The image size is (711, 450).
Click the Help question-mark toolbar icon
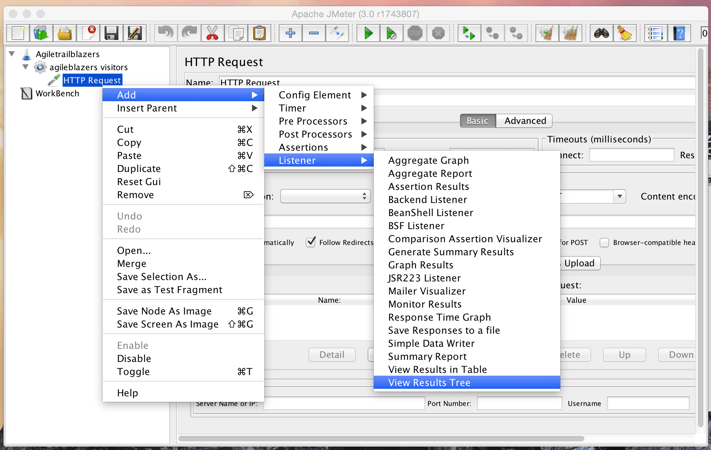click(679, 33)
